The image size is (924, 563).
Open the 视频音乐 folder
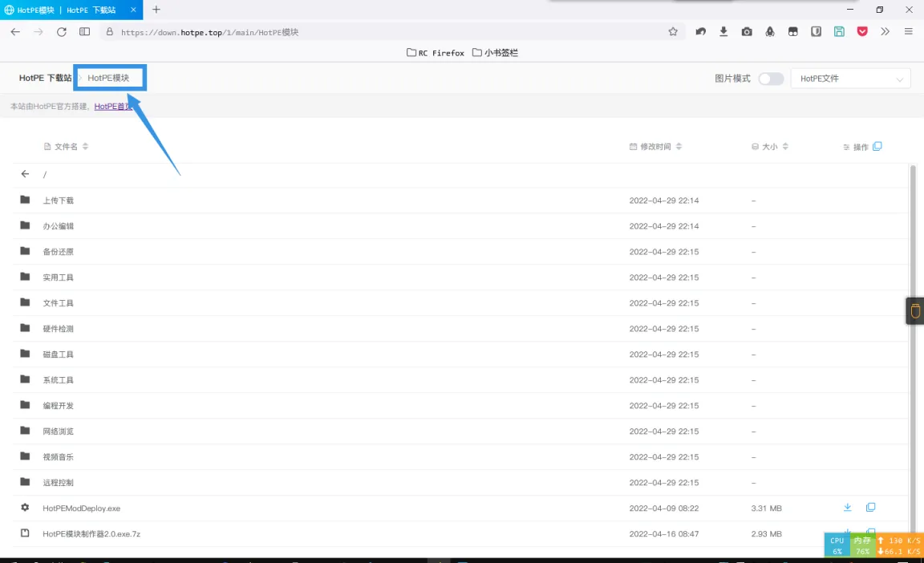tap(59, 456)
